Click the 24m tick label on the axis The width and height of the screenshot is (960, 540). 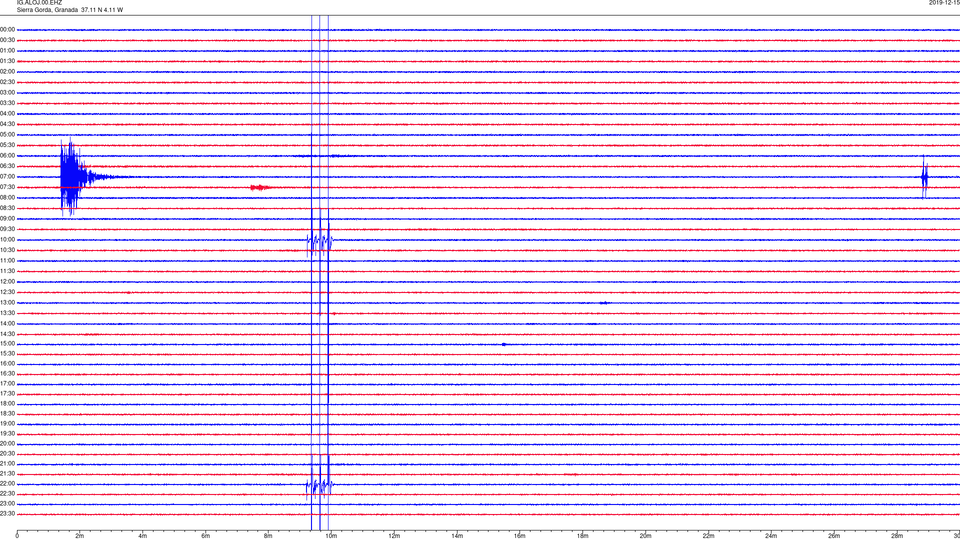coord(771,536)
